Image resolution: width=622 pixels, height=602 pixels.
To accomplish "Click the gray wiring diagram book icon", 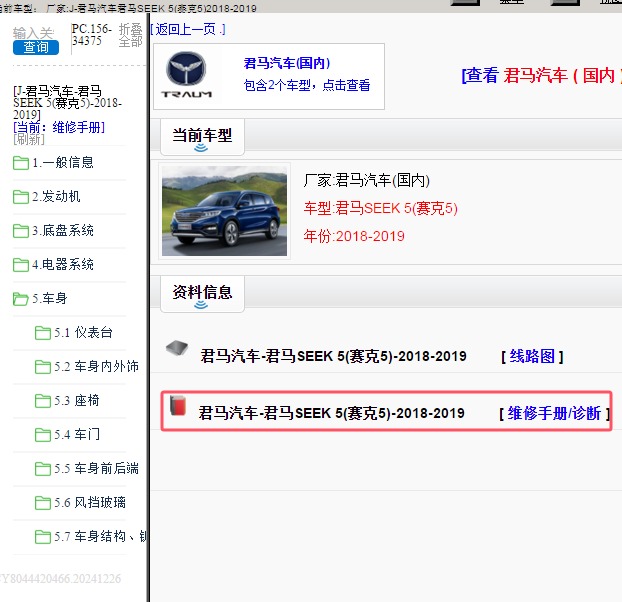I will click(x=177, y=348).
